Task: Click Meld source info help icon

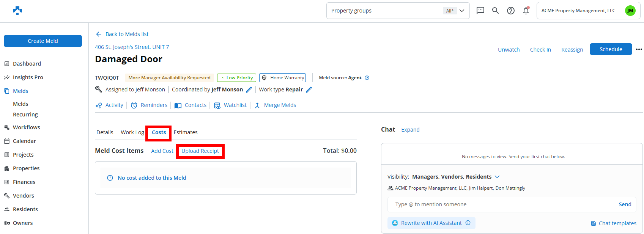Action: click(x=367, y=78)
